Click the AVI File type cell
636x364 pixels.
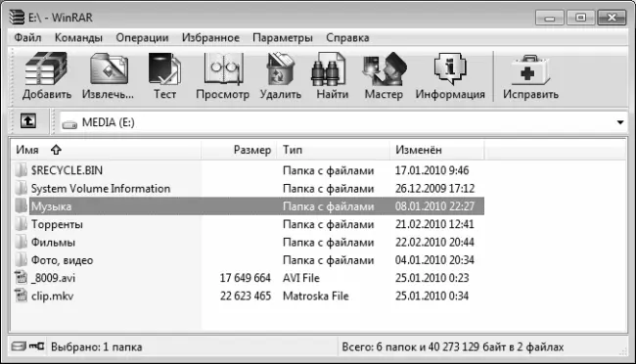click(x=301, y=278)
